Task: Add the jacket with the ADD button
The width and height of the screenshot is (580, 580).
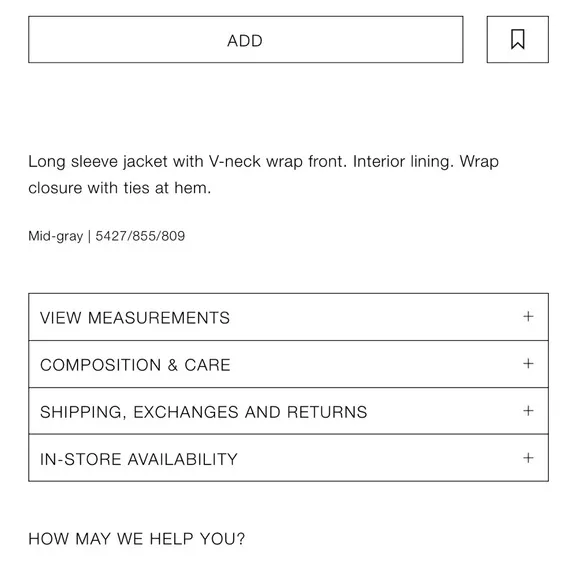Action: click(x=246, y=40)
